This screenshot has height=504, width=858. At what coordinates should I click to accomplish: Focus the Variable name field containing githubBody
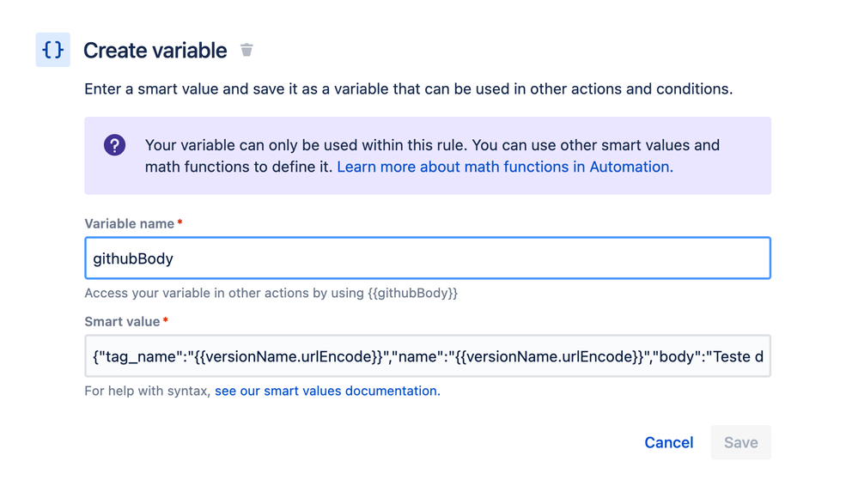pyautogui.click(x=428, y=258)
